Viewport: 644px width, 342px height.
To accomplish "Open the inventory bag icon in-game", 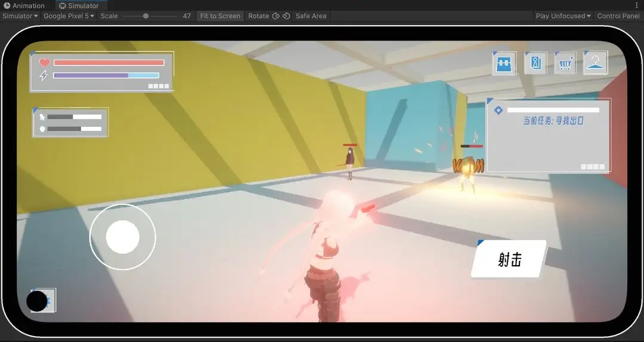I will pos(504,63).
